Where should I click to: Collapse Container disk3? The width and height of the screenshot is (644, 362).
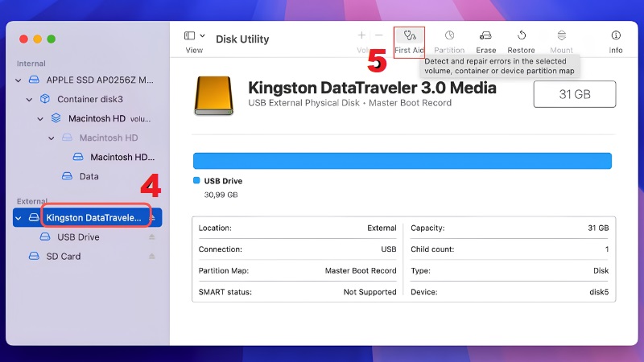(29, 100)
